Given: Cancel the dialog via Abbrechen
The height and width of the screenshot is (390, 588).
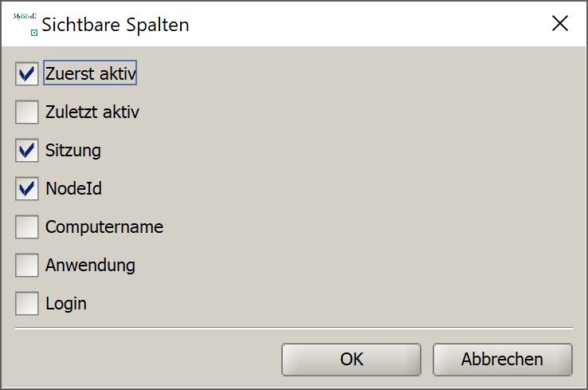Looking at the screenshot, I should pyautogui.click(x=503, y=359).
